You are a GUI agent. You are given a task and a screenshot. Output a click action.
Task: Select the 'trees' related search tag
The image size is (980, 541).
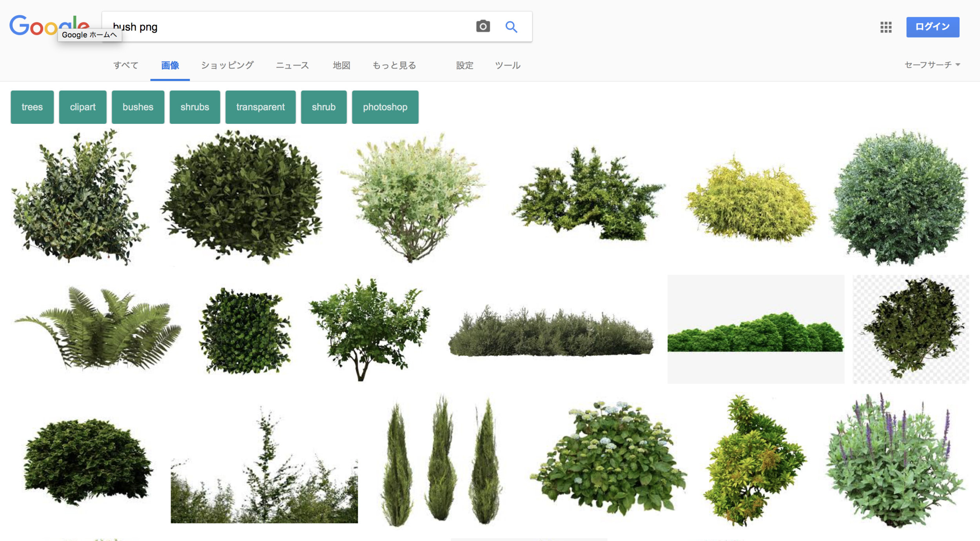pyautogui.click(x=32, y=107)
